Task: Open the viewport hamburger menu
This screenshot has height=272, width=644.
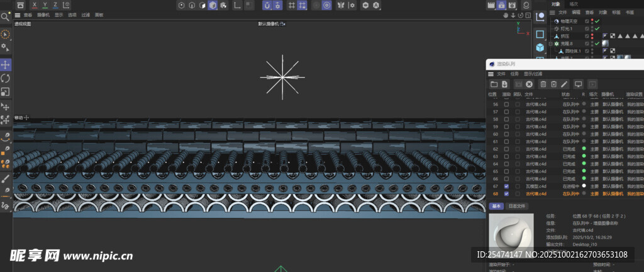Action: point(18,15)
